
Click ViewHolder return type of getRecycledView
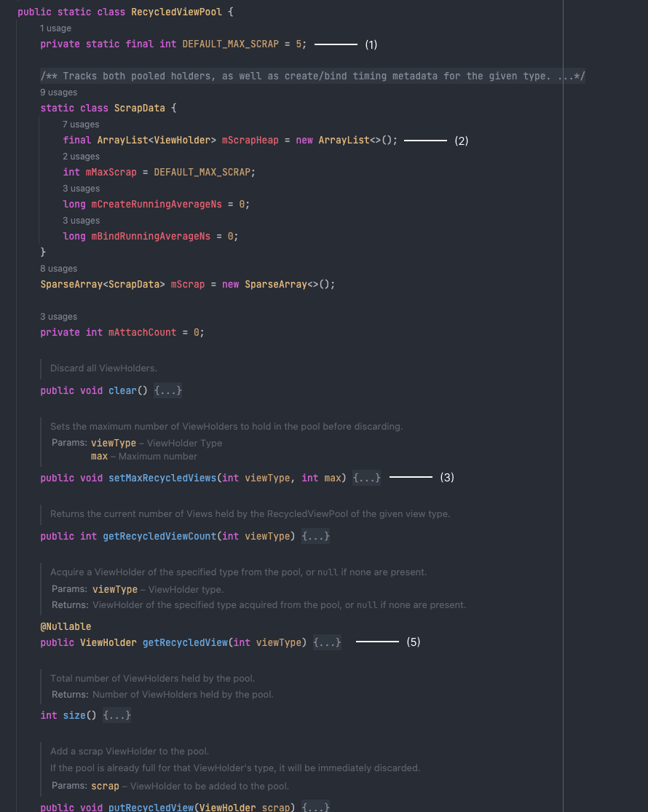tap(108, 642)
